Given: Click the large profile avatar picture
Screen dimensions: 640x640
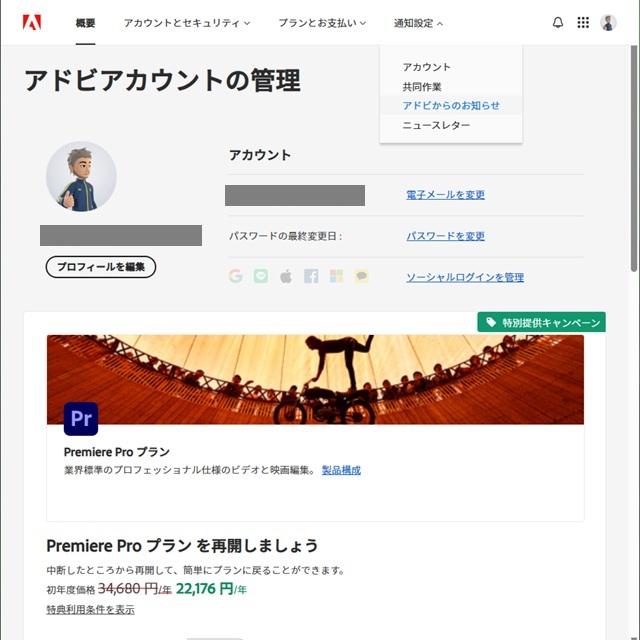Looking at the screenshot, I should coord(81,176).
